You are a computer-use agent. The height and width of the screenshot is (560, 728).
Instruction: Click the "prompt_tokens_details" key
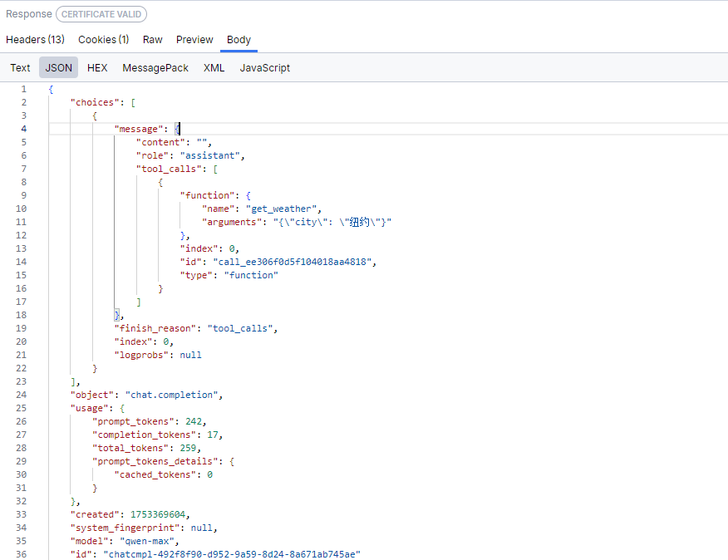[x=155, y=462]
